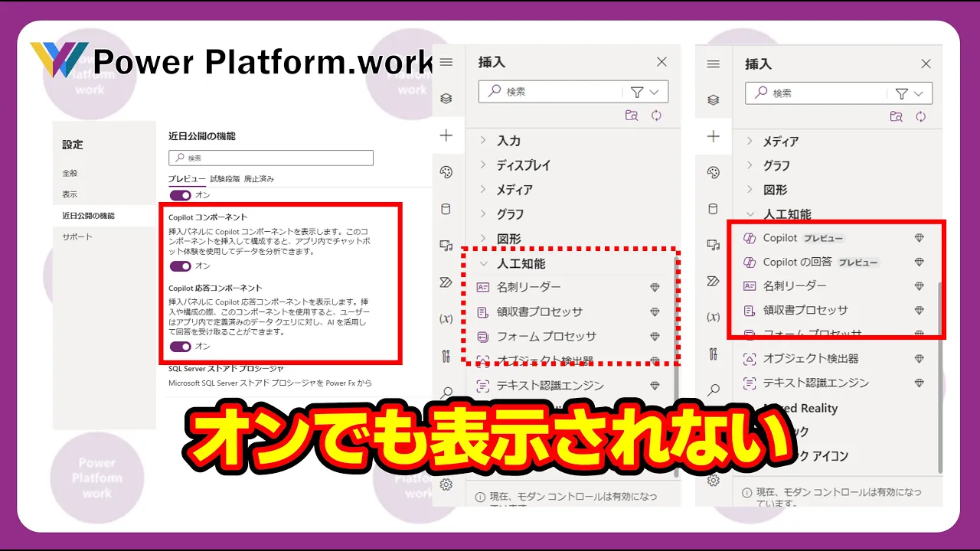
Task: Click filter funnel icon in right Insert panel
Action: [902, 93]
